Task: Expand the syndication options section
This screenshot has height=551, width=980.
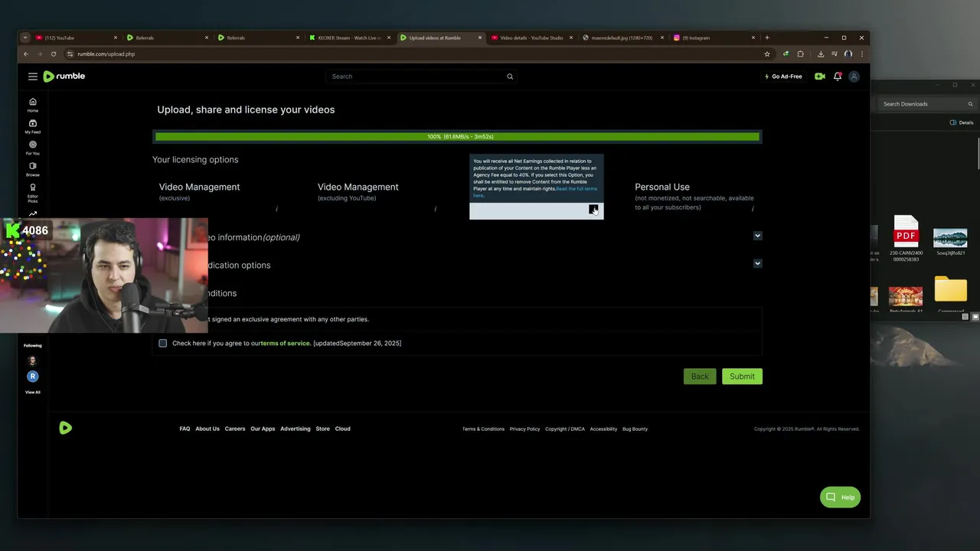Action: coord(757,263)
